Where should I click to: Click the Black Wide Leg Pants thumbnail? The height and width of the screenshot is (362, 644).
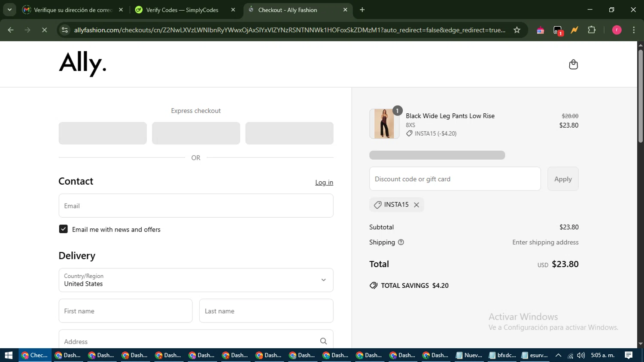(x=384, y=124)
